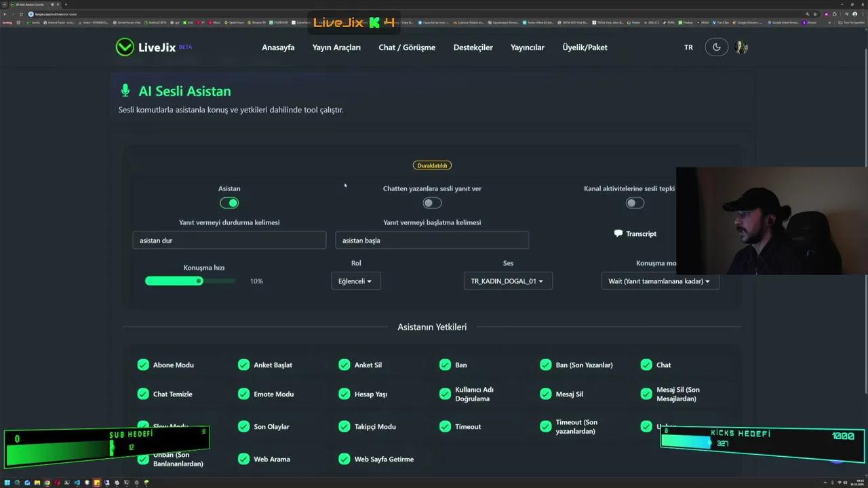Toggle the Asistan switch
The image size is (868, 488).
(x=229, y=203)
